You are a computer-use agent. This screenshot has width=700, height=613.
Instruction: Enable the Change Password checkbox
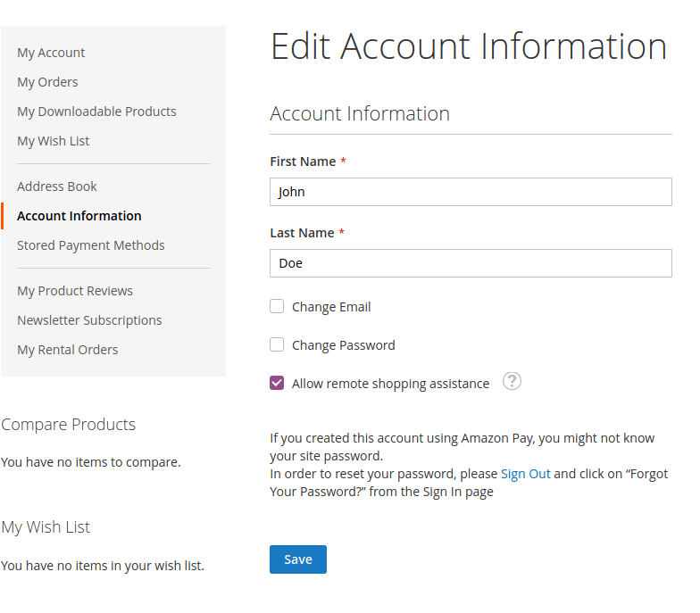point(277,344)
